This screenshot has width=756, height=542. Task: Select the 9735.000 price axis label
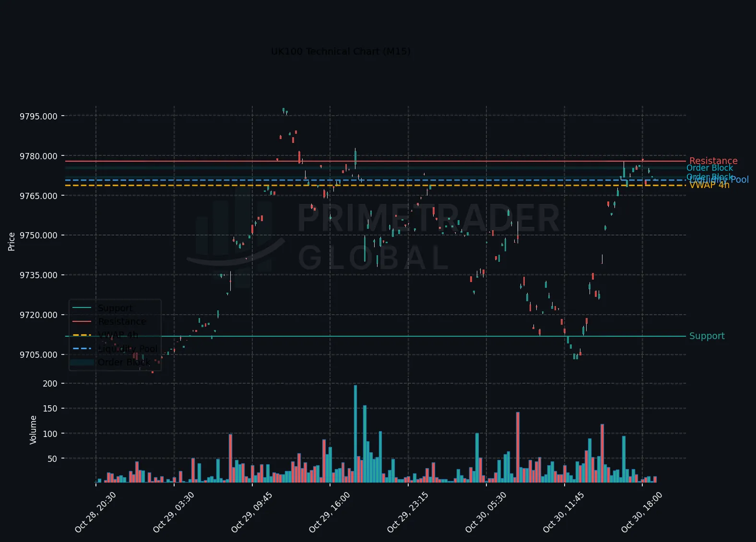pyautogui.click(x=38, y=275)
